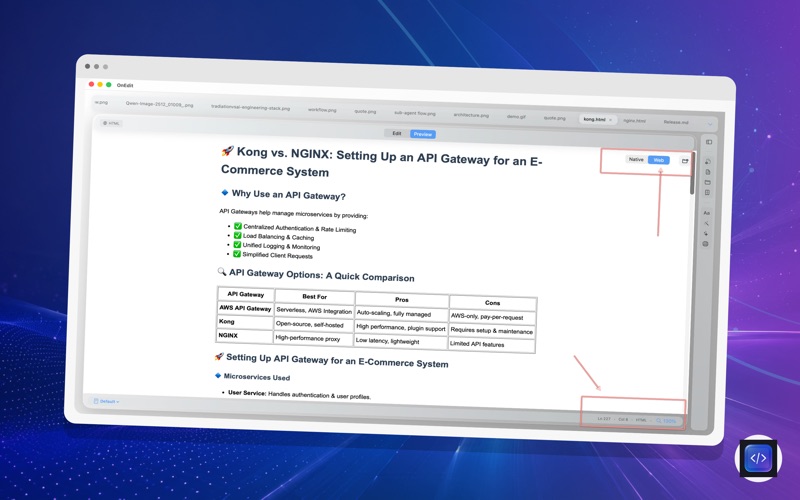Open the demo.gif tab

click(516, 116)
